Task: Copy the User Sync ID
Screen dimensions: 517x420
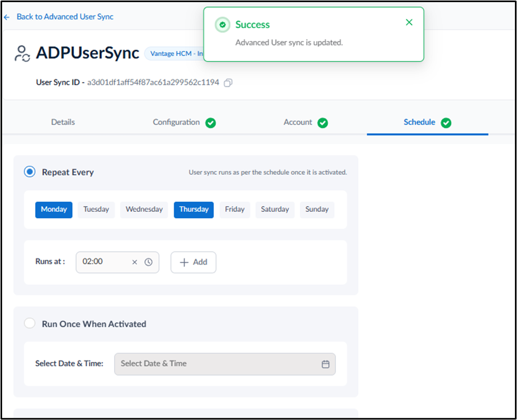Action: [228, 82]
